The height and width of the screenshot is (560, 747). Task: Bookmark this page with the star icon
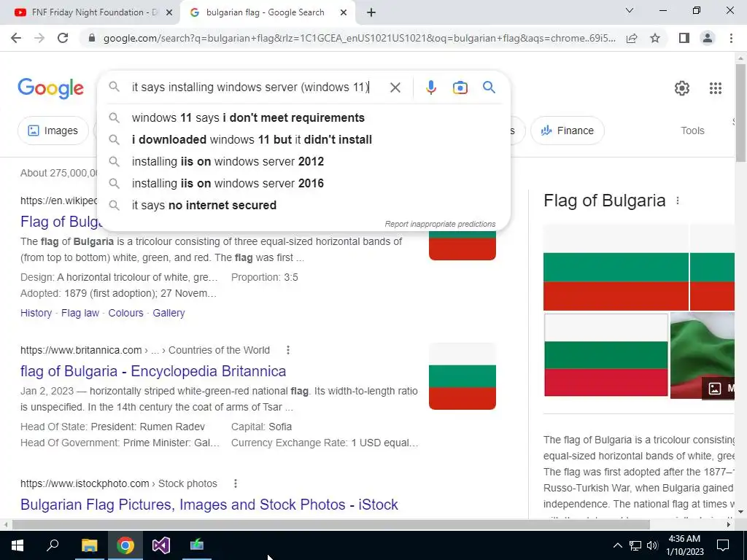click(655, 38)
